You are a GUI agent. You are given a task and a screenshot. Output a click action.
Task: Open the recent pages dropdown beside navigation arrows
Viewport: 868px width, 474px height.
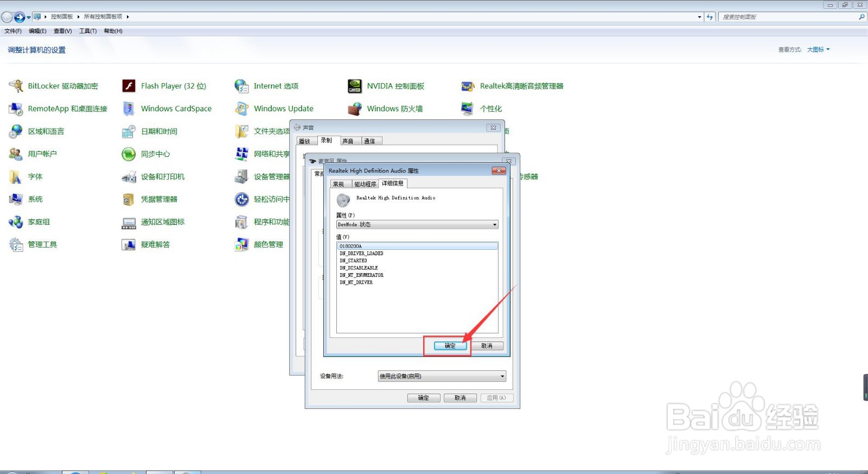click(29, 17)
